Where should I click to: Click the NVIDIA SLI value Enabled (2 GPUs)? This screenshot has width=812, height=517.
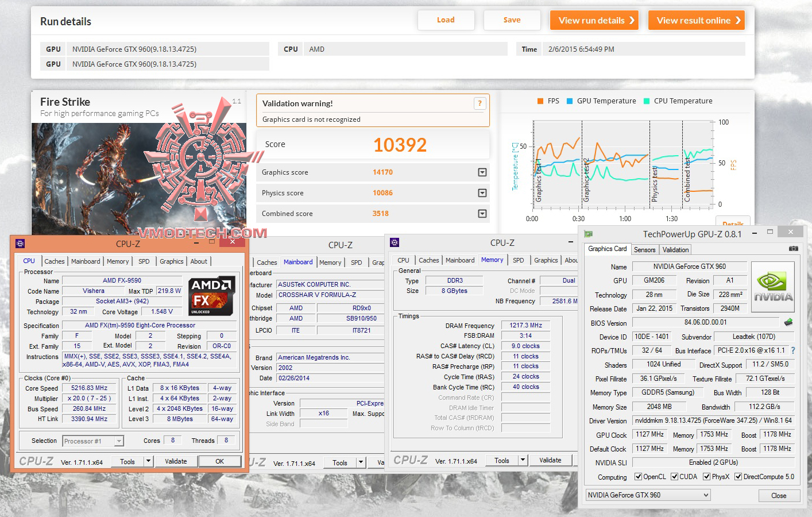coord(713,462)
